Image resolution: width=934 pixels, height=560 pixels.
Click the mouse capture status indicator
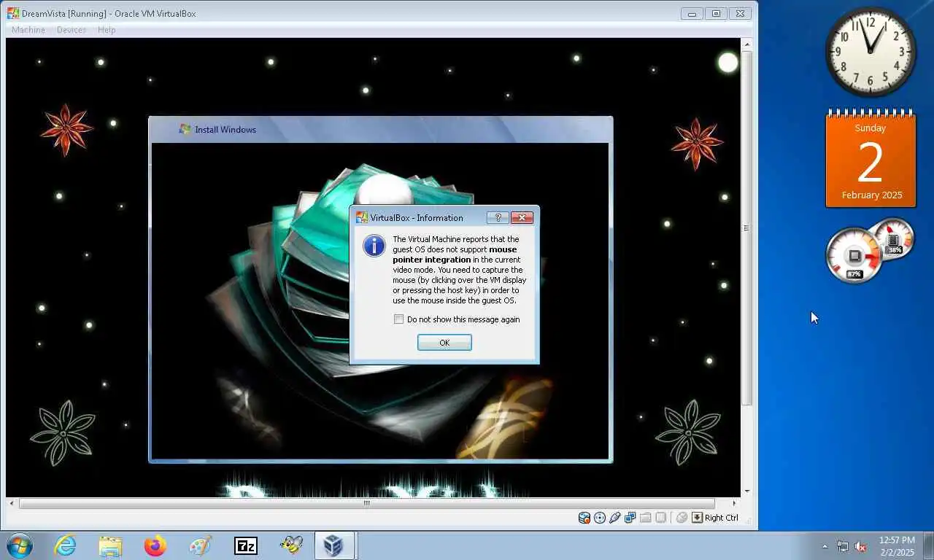682,518
